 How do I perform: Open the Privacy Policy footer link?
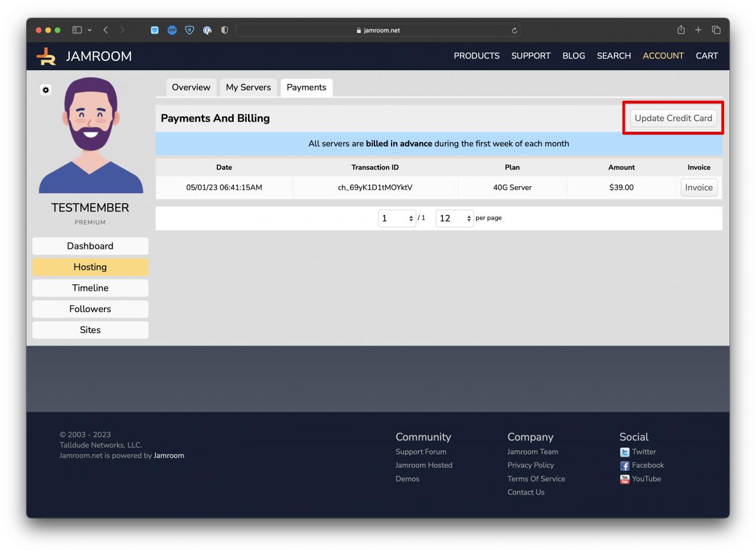pyautogui.click(x=530, y=466)
